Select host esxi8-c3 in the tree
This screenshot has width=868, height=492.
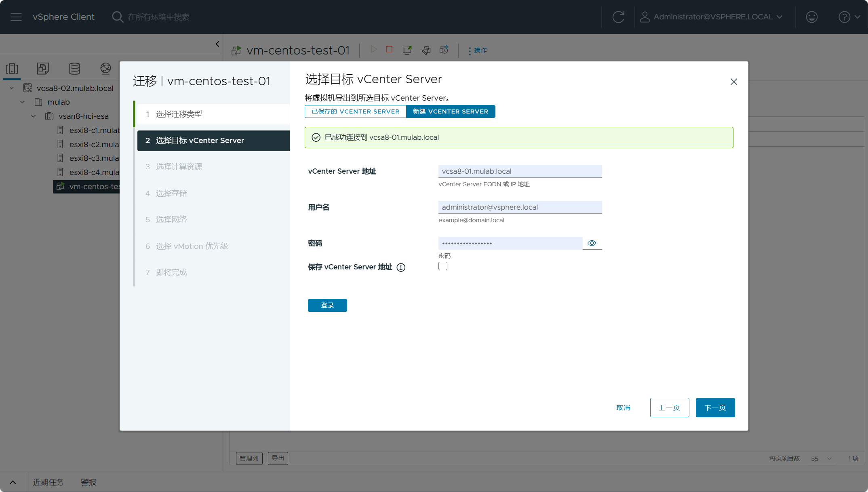tap(94, 158)
